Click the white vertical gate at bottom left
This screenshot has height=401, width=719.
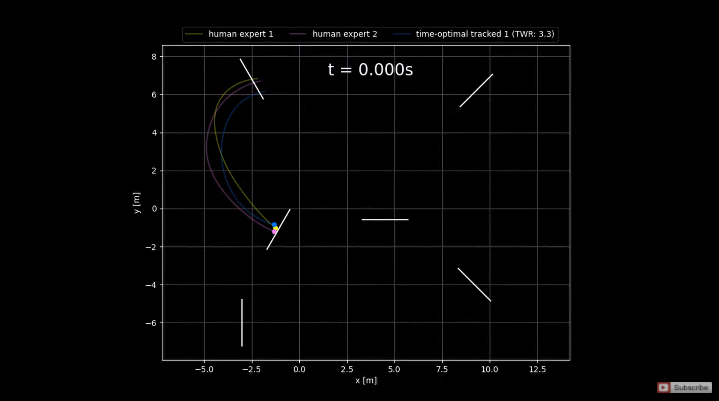click(x=242, y=323)
